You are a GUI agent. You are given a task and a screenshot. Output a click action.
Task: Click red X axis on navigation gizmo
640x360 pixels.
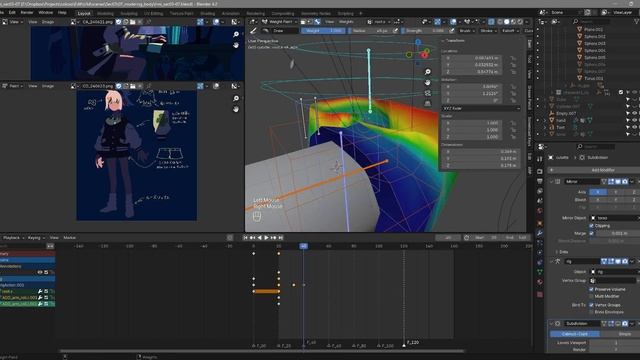[424, 55]
